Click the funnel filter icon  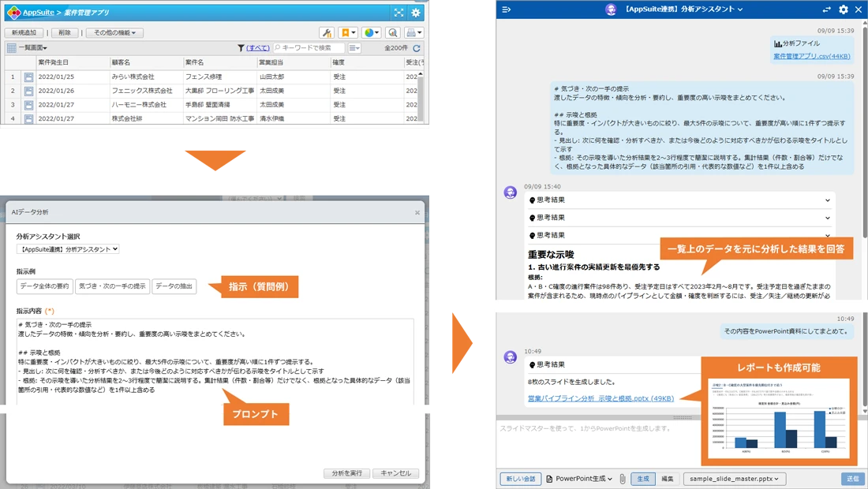pyautogui.click(x=241, y=48)
